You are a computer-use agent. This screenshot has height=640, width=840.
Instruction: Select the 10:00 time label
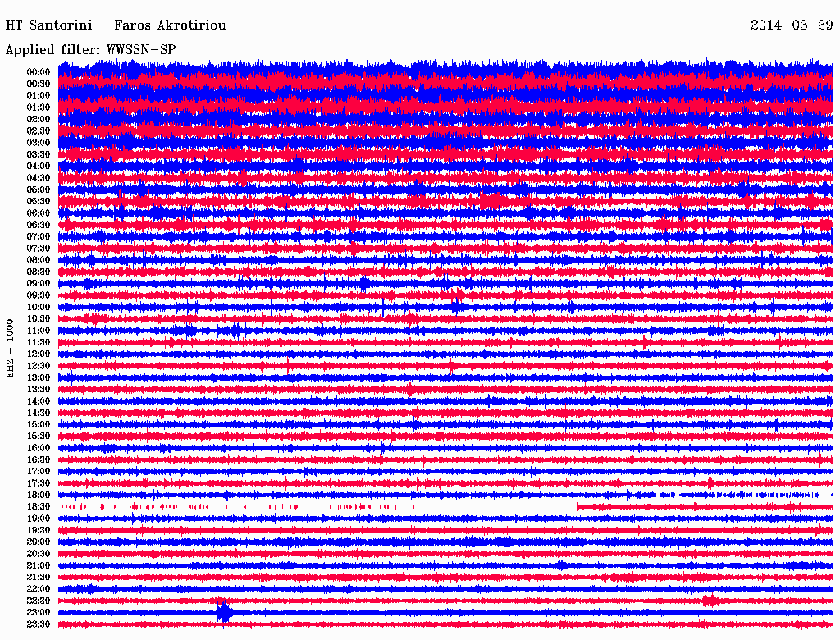(38, 307)
